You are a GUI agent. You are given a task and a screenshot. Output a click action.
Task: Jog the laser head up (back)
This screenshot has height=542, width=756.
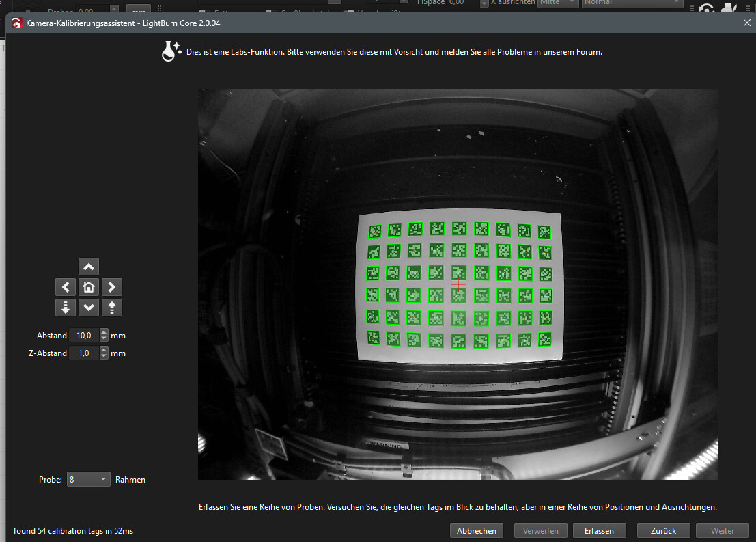click(x=89, y=267)
